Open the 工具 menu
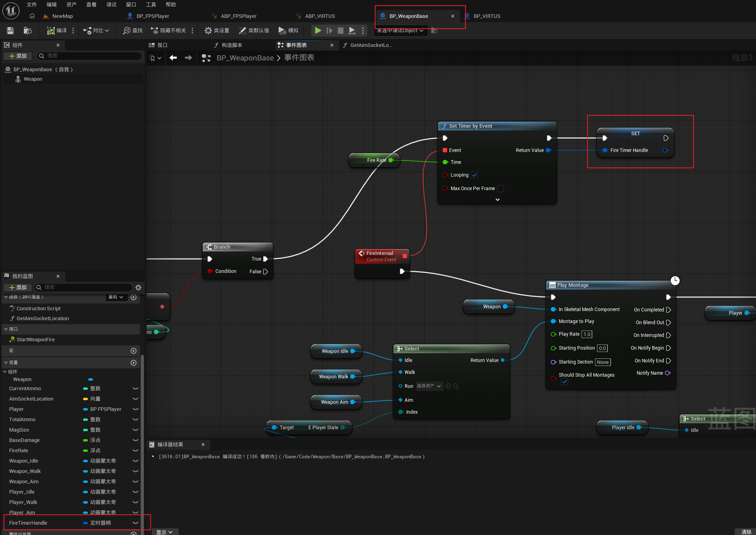Image resolution: width=756 pixels, height=535 pixels. pos(151,4)
